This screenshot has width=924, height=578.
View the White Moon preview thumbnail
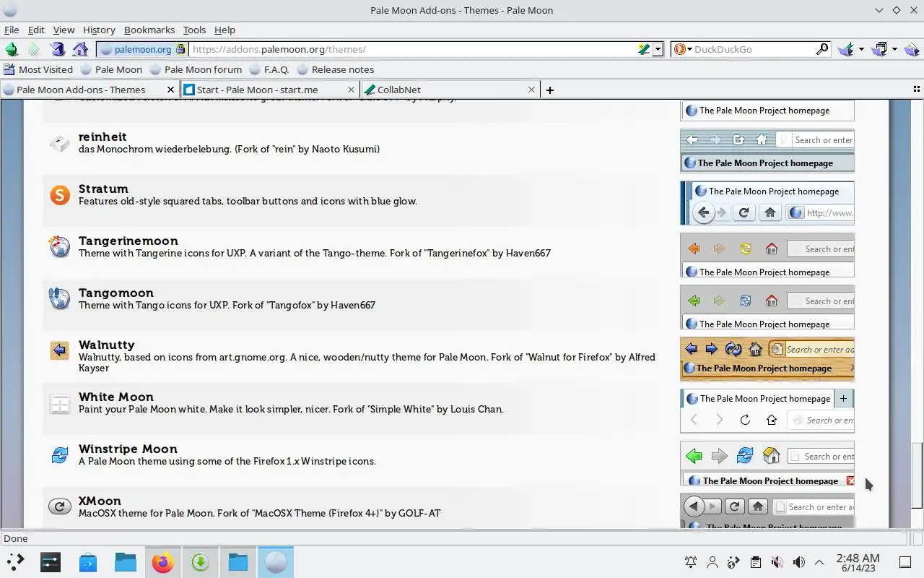tap(767, 411)
